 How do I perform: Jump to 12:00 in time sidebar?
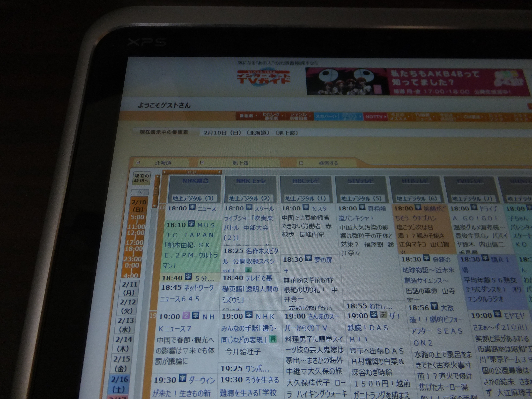coord(136,233)
